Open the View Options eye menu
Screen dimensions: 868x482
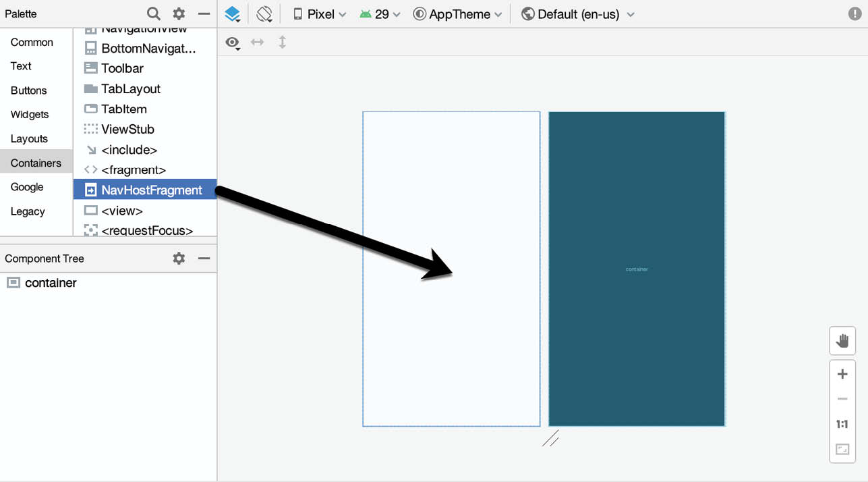click(x=233, y=43)
